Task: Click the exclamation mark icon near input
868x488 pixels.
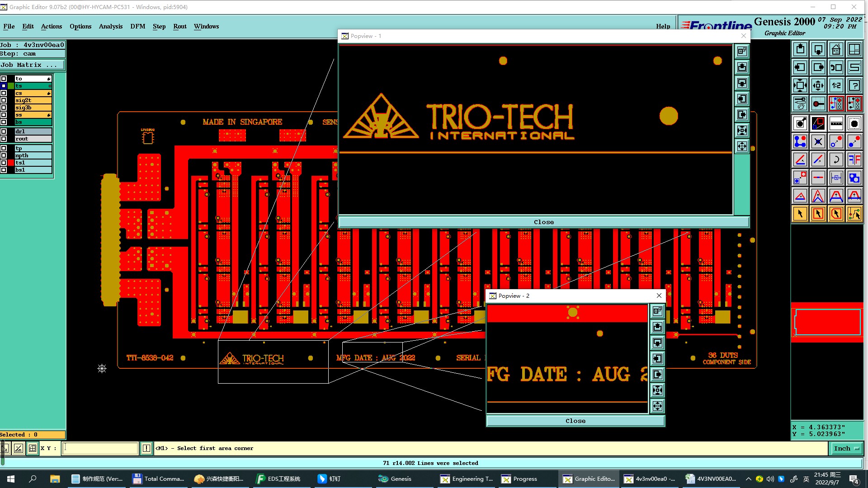Action: pyautogui.click(x=146, y=448)
